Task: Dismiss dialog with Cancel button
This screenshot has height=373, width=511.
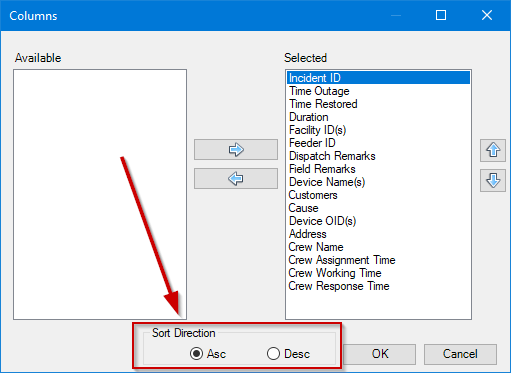Action: [x=460, y=354]
